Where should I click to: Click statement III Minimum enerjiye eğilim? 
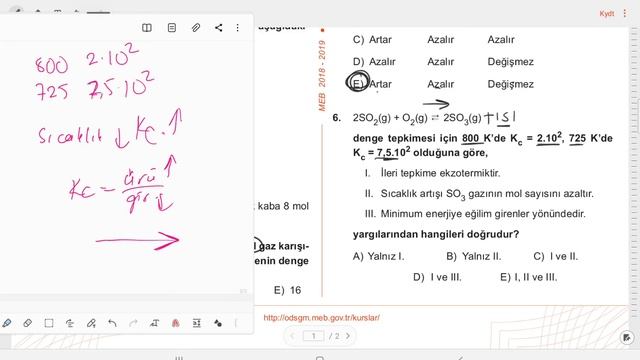475,214
